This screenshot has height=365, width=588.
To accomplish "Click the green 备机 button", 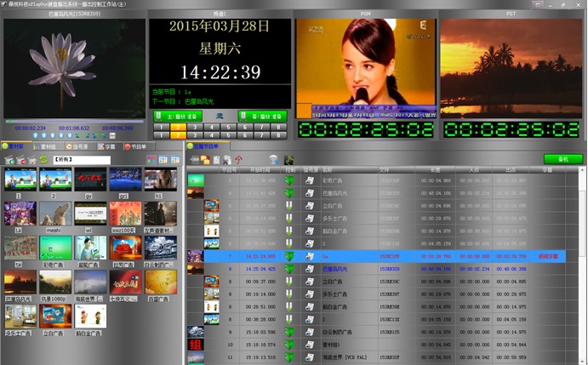I will point(563,159).
